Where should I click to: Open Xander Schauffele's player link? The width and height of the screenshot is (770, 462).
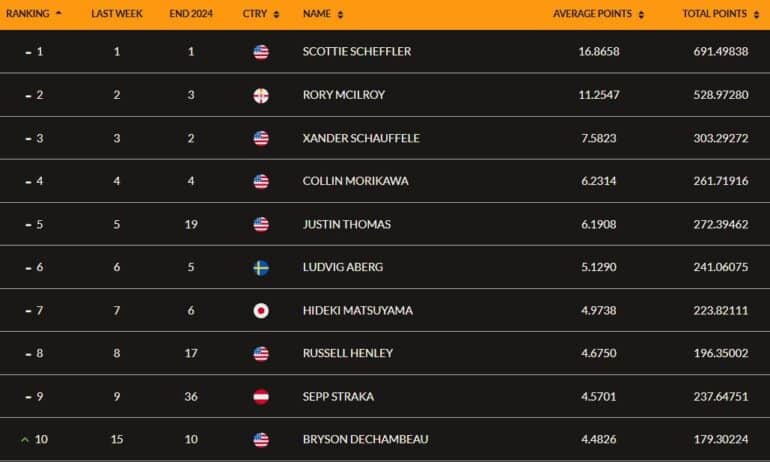coord(361,138)
